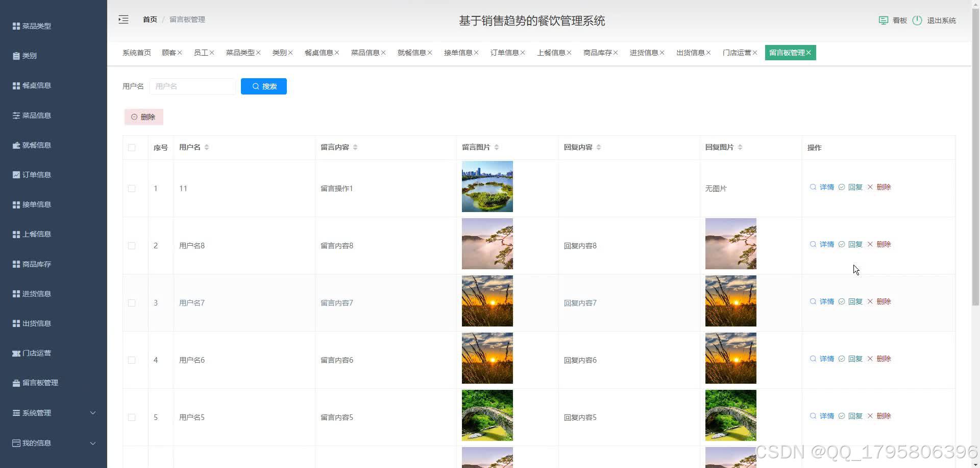
Task: Sort by 留言图片 column arrows
Action: point(497,147)
